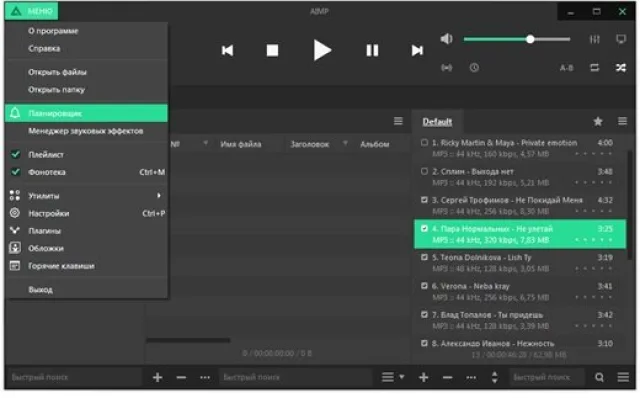This screenshot has width=640, height=398.
Task: Uncheck the Александр Иванов track checkbox
Action: tap(424, 343)
